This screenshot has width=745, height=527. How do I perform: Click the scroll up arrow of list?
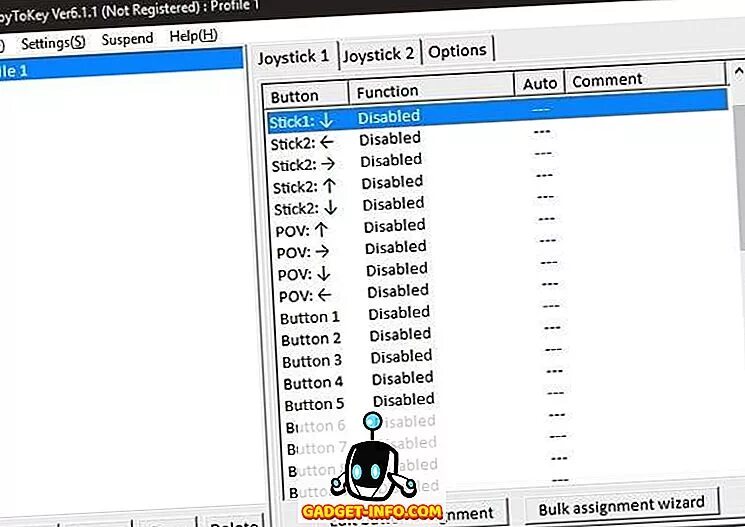coord(738,72)
